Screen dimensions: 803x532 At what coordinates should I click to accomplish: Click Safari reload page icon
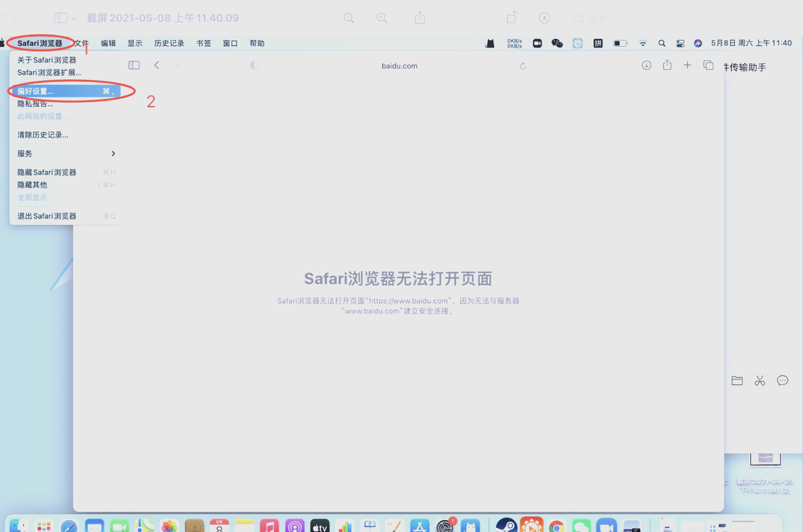[x=523, y=66]
